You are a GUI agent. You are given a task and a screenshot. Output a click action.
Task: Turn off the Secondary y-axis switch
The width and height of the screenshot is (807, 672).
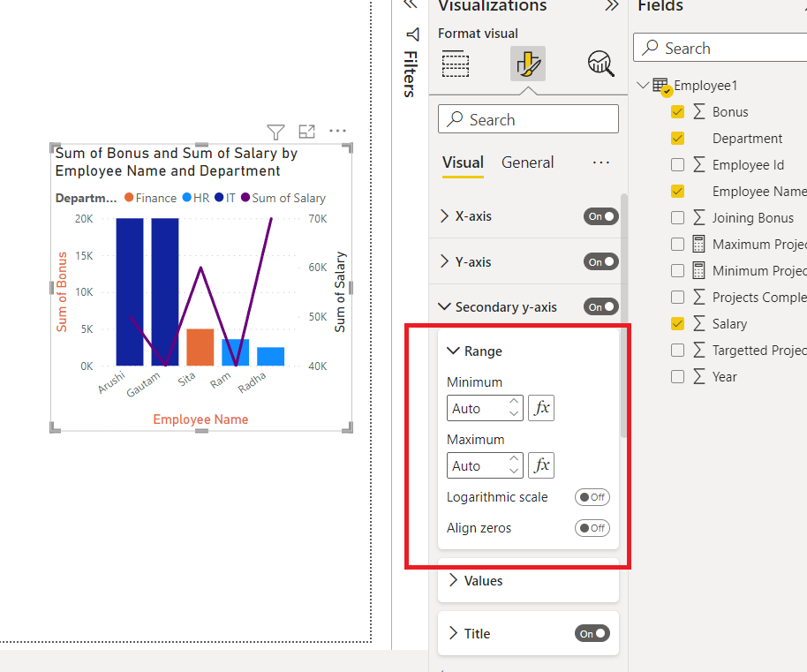coord(600,307)
